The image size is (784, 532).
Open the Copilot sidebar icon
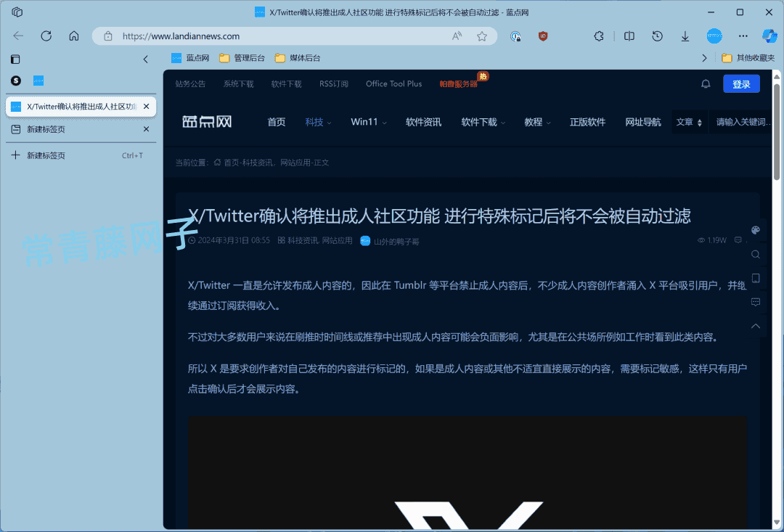coord(769,36)
